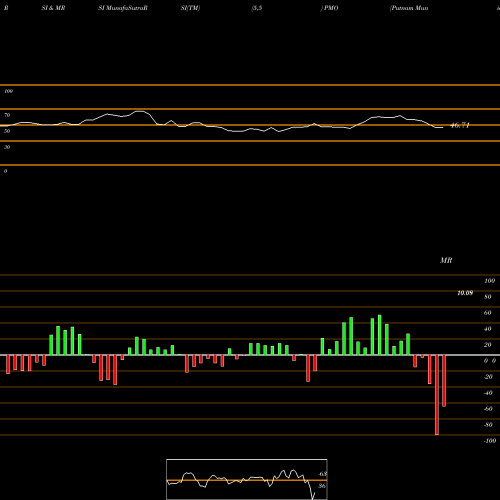This screenshot has height=500, width=500.
Task: Click the "(Putnam Mun" company name text
Action: pos(409,8)
